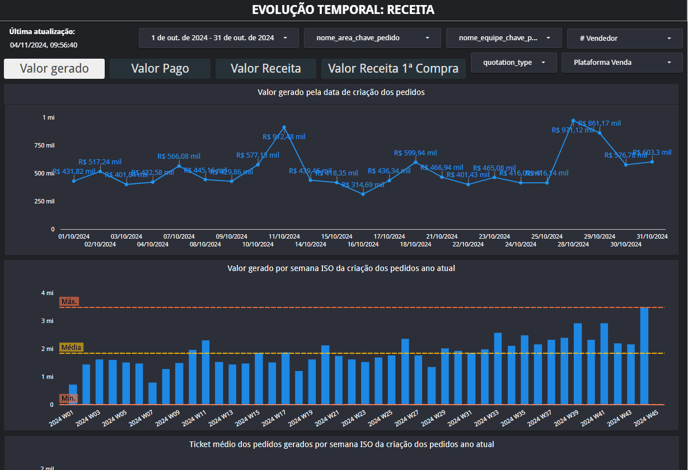Click the R$ 971,12 mil peak data point
Screen dimensions: 688x470
click(x=574, y=121)
